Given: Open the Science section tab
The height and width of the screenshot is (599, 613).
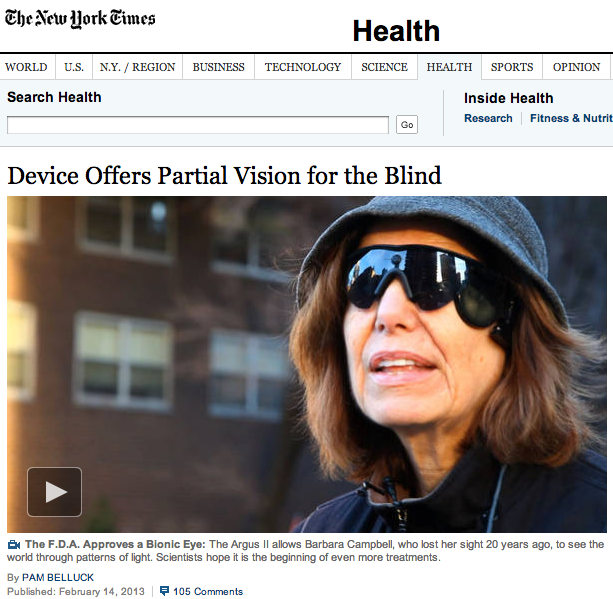Looking at the screenshot, I should coord(385,67).
